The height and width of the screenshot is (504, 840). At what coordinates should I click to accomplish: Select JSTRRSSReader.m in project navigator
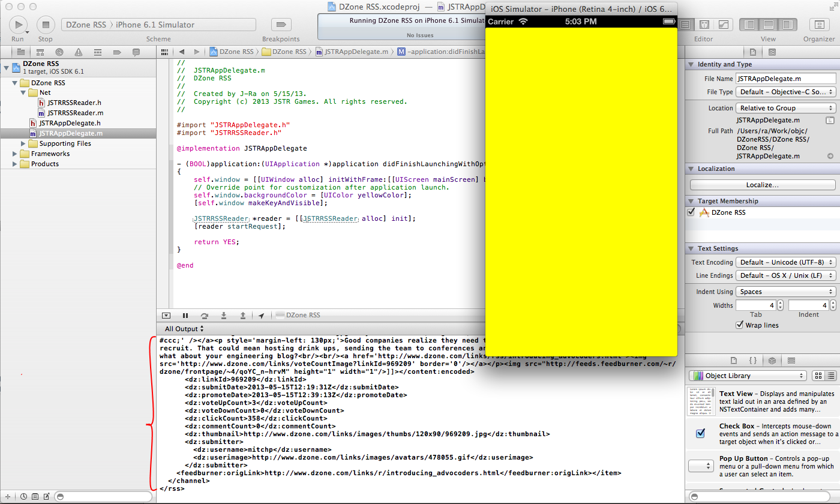75,113
